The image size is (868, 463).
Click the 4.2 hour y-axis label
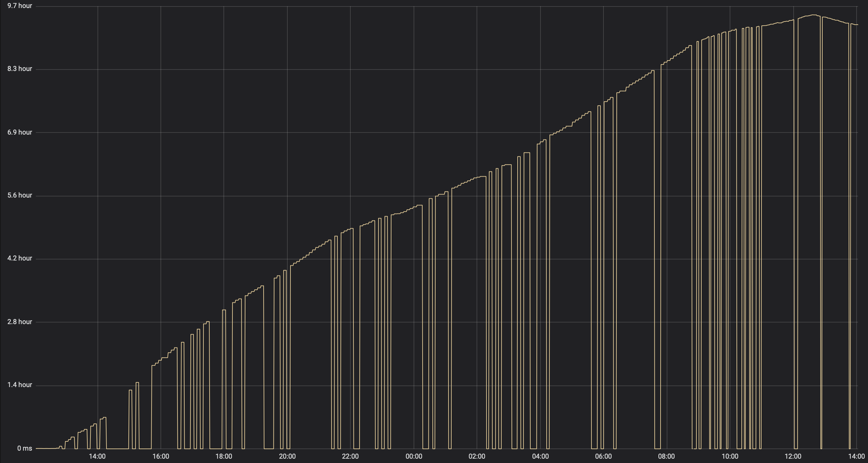[x=19, y=258]
